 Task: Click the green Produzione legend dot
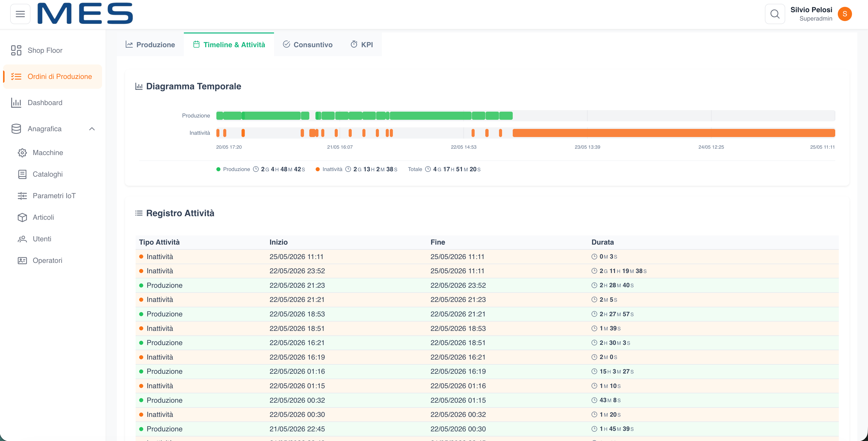(x=218, y=169)
